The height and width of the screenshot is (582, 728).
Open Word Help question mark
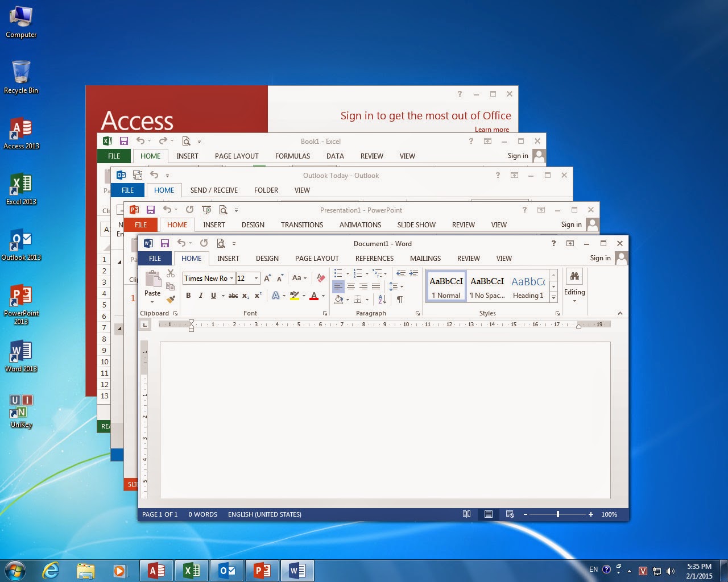(553, 243)
